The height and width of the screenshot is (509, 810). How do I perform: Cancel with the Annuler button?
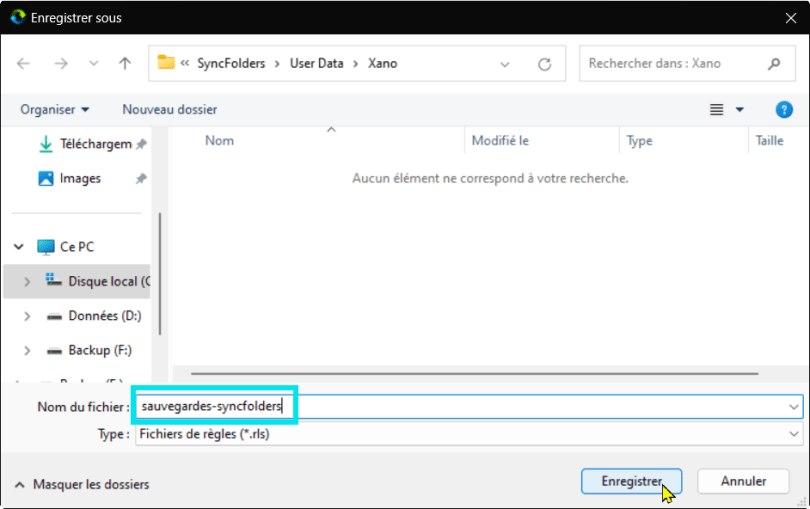pyautogui.click(x=743, y=481)
